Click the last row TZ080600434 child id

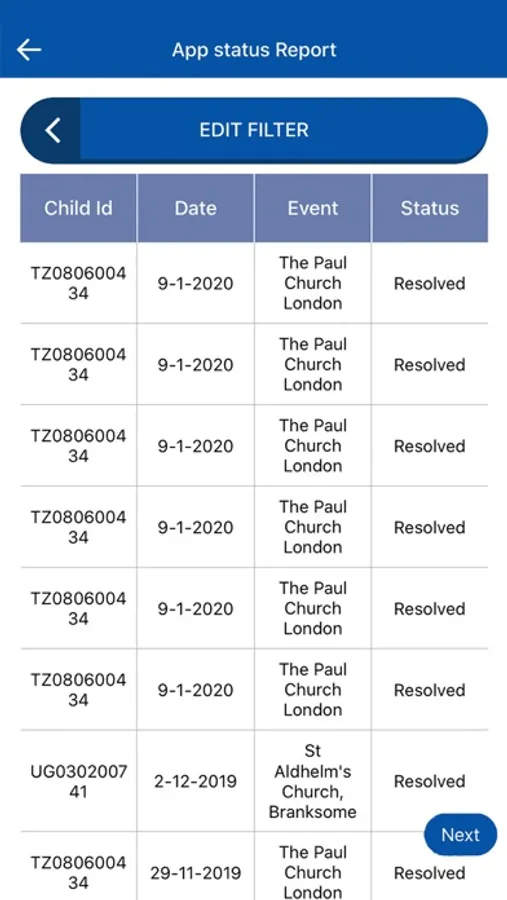coord(79,872)
